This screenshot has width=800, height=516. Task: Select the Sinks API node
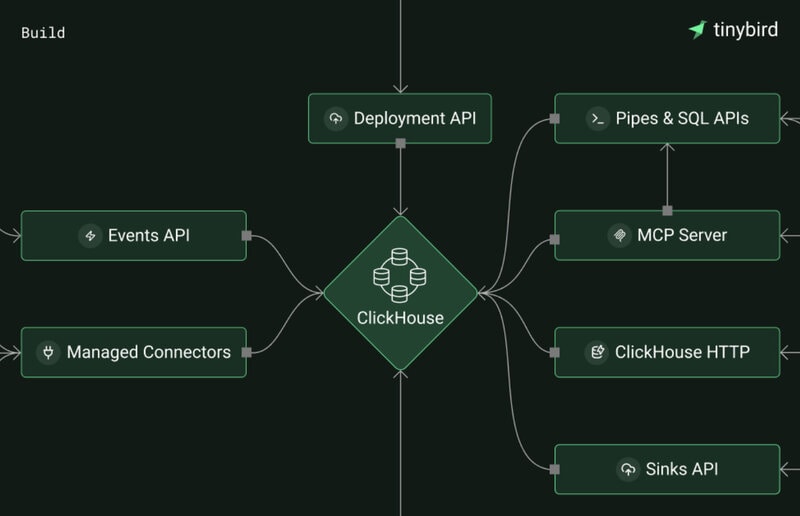point(667,469)
